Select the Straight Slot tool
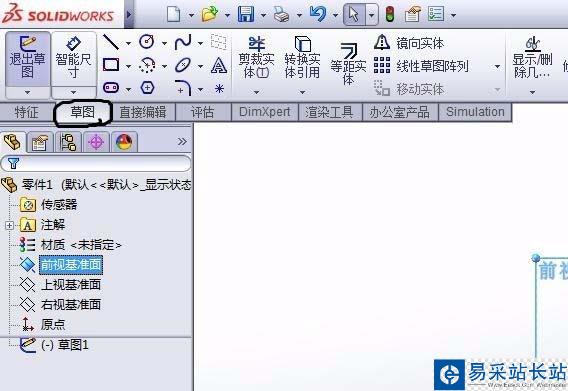The height and width of the screenshot is (391, 568). click(111, 88)
